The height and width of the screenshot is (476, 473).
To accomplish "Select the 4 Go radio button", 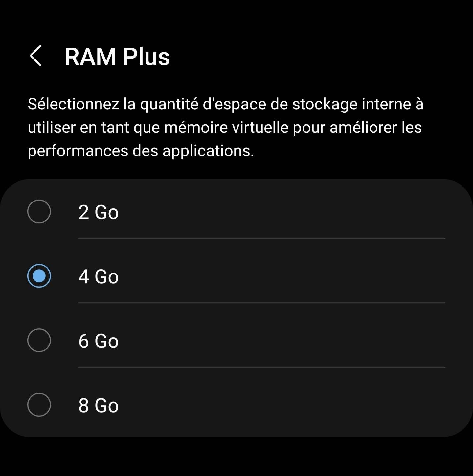I will [39, 276].
